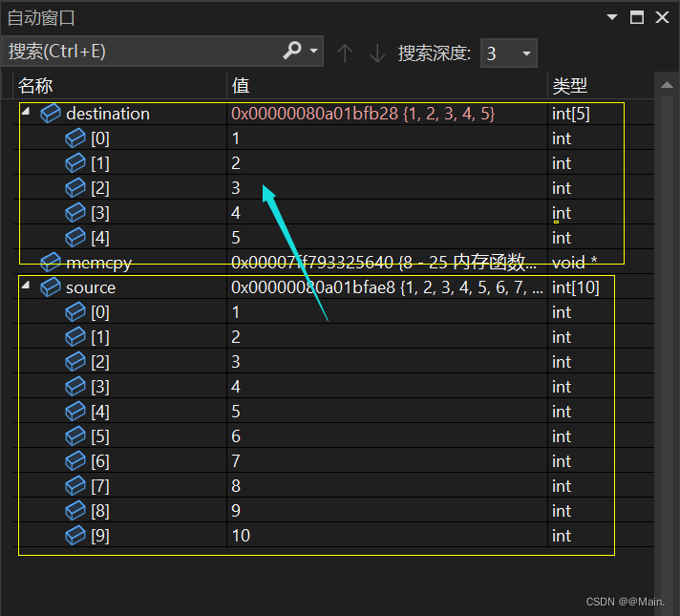The width and height of the screenshot is (680, 616).
Task: Click the memcpy variable cube icon
Action: tap(51, 262)
